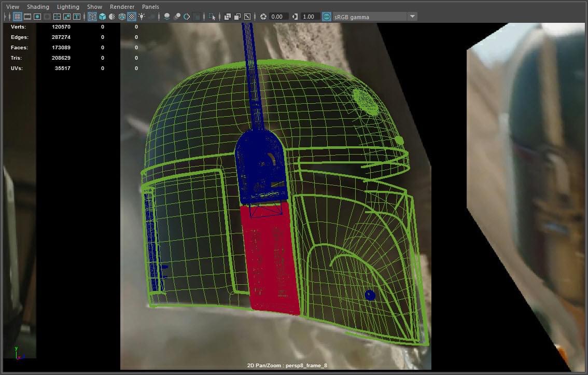Turn on Use All Lights bulb
Image resolution: width=588 pixels, height=375 pixels.
click(x=142, y=17)
